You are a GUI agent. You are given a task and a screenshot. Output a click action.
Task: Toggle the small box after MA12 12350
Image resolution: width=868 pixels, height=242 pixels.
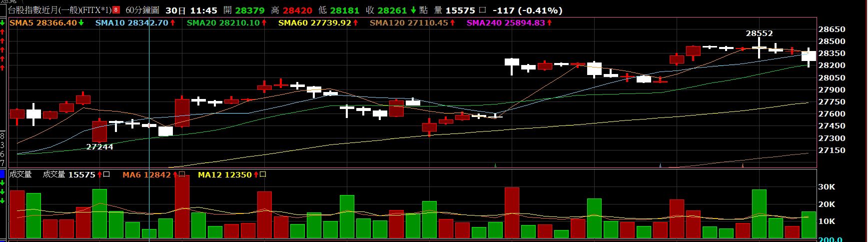point(263,174)
